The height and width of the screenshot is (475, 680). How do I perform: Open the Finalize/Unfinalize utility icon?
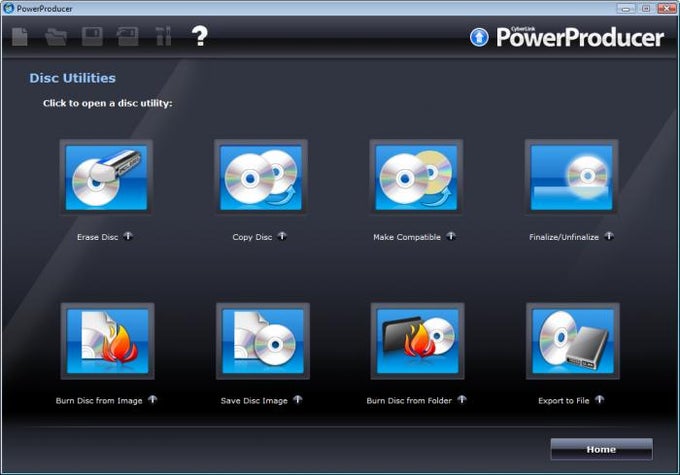pos(571,177)
